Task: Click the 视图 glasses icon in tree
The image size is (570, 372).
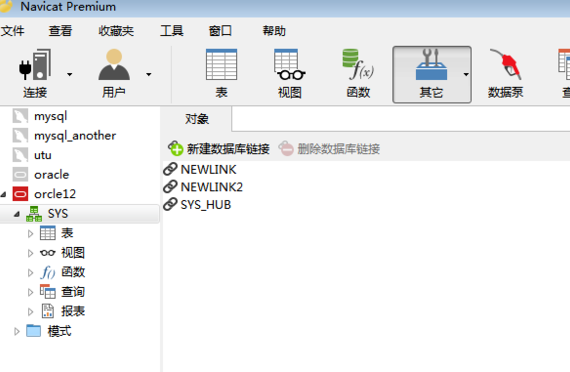Action: [x=48, y=253]
